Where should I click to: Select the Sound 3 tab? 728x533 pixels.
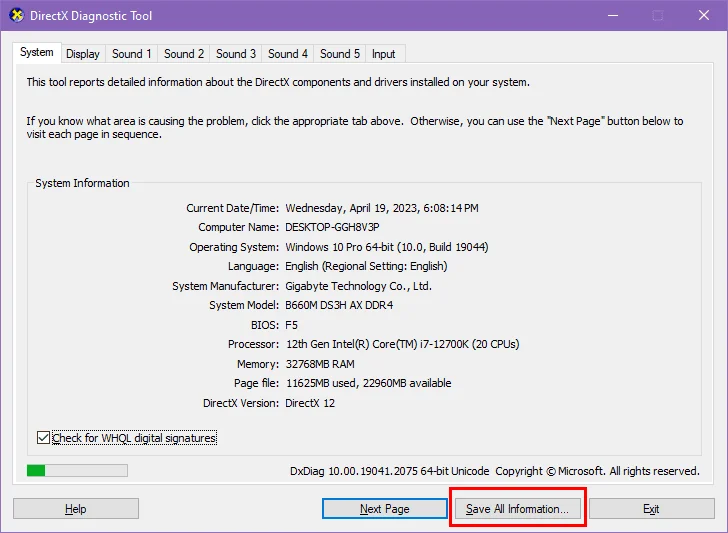(x=235, y=54)
